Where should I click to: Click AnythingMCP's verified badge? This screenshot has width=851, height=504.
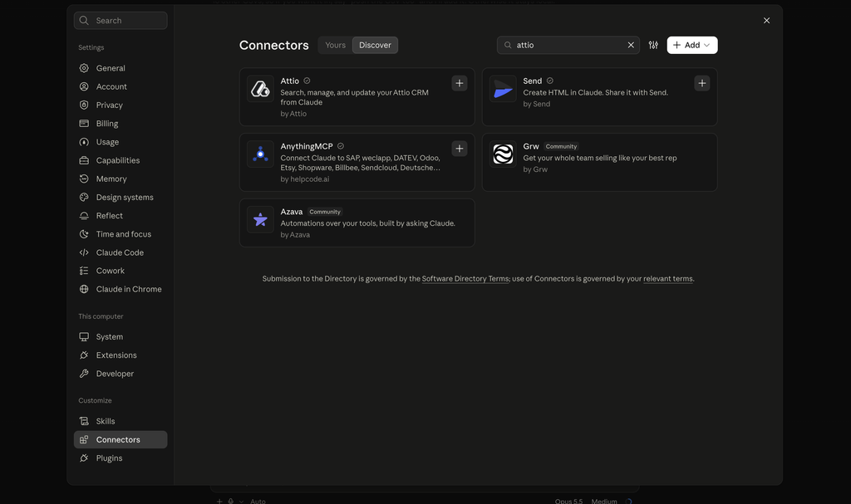pyautogui.click(x=340, y=146)
